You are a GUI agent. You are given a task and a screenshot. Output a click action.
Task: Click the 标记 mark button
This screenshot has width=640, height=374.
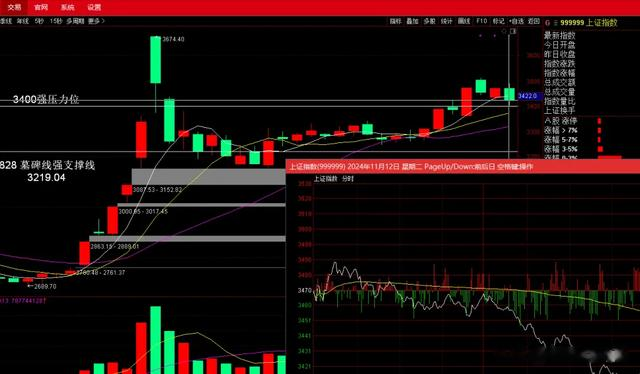click(498, 21)
